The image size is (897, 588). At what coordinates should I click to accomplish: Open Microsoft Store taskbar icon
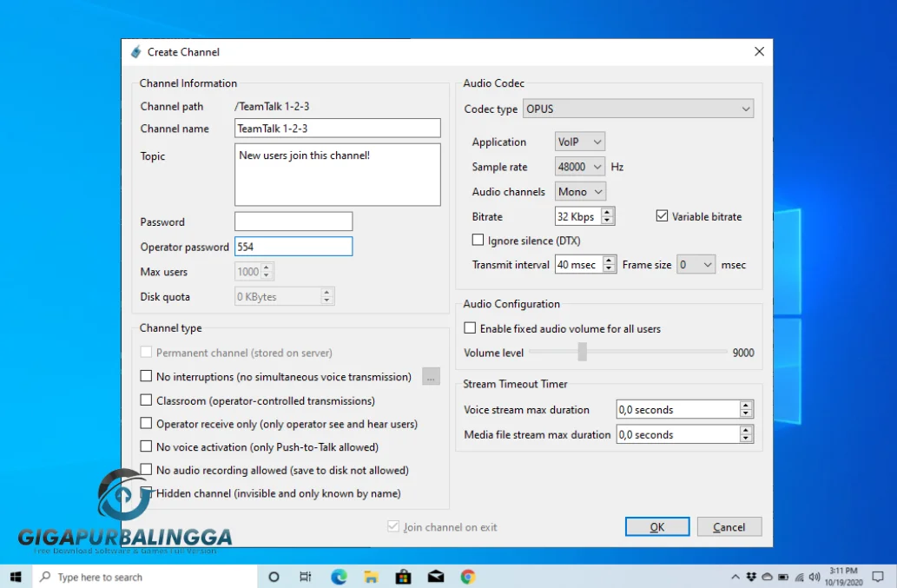tap(403, 577)
